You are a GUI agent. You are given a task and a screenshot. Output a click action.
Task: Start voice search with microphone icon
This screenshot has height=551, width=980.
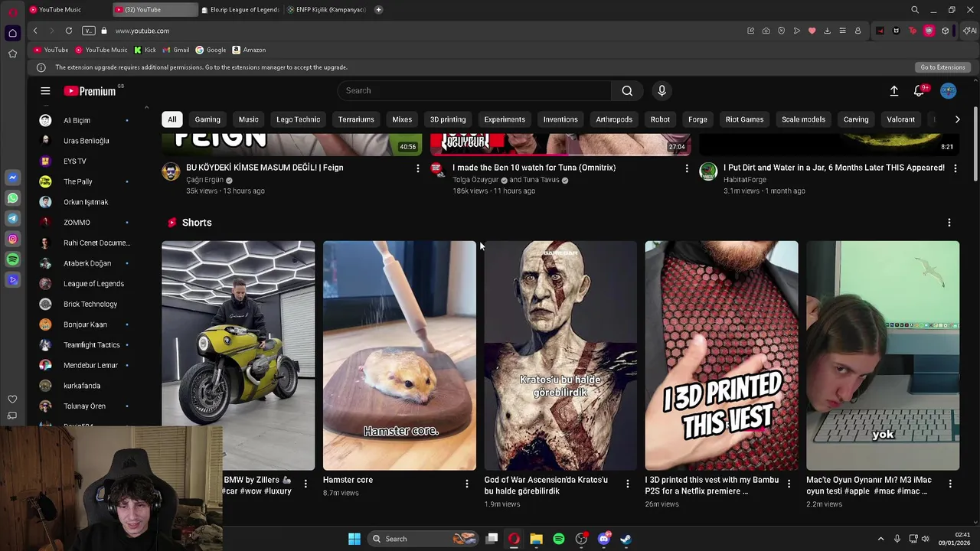click(x=662, y=90)
